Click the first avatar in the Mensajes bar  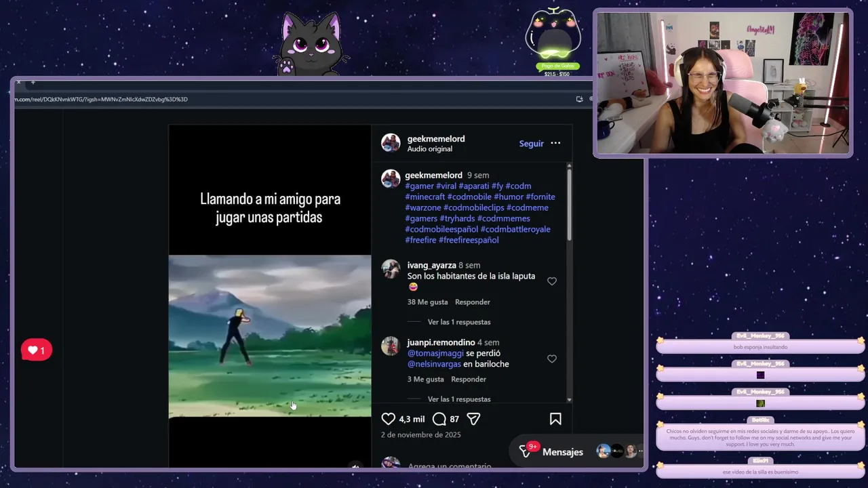click(x=603, y=451)
